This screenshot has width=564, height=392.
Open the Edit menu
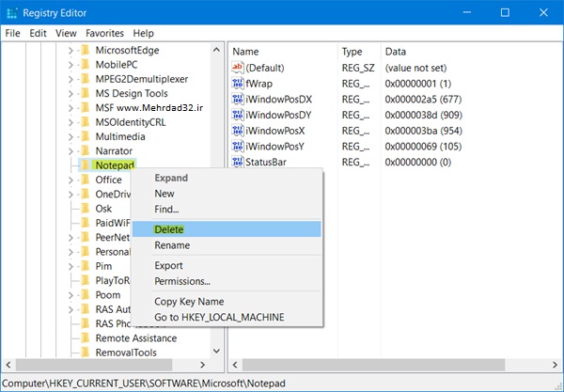click(38, 33)
